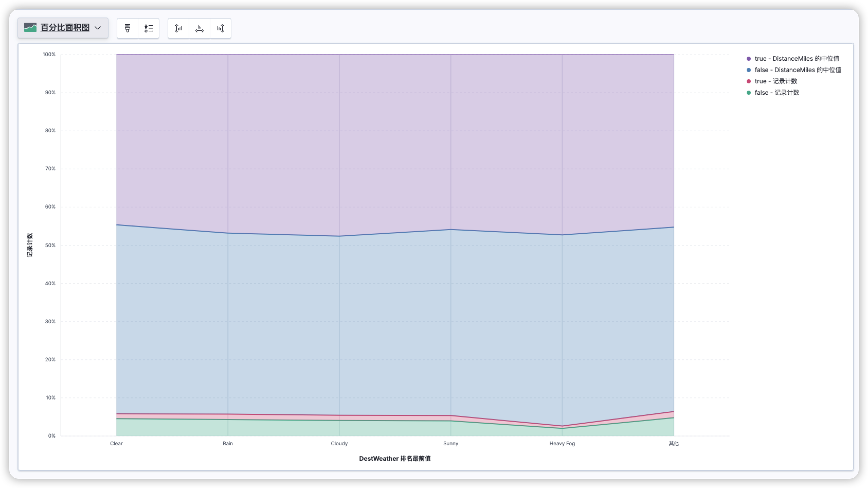868x488 pixels.
Task: Click the DestWeather 排名最前值 axis title
Action: point(395,459)
